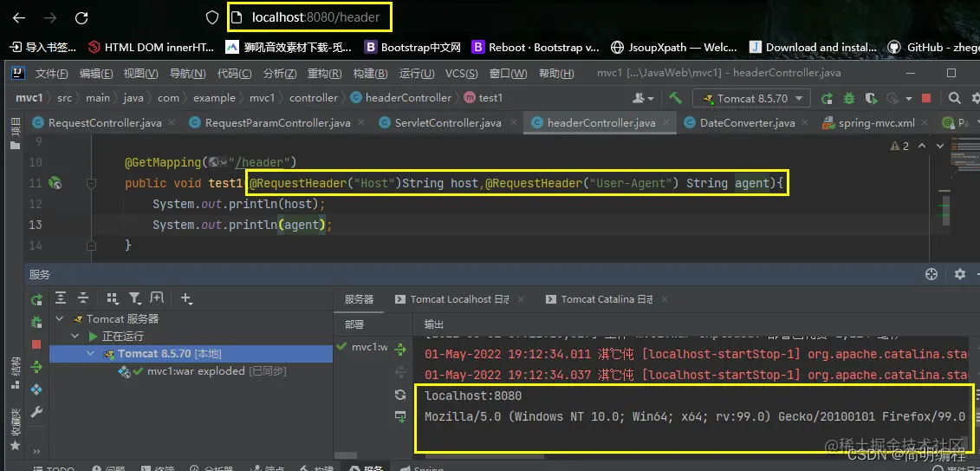Click the mvc1 breadcrumb
Viewport: 980px width, 471px height.
[x=29, y=97]
